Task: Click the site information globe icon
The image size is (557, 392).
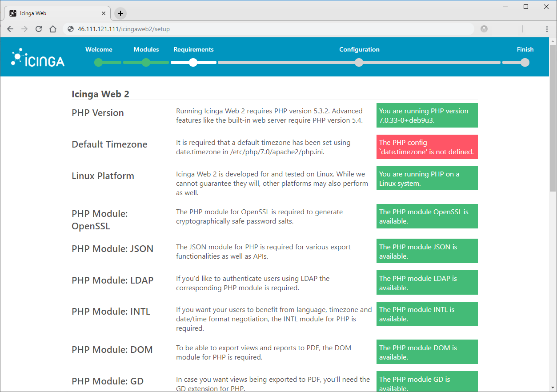Action: point(70,28)
